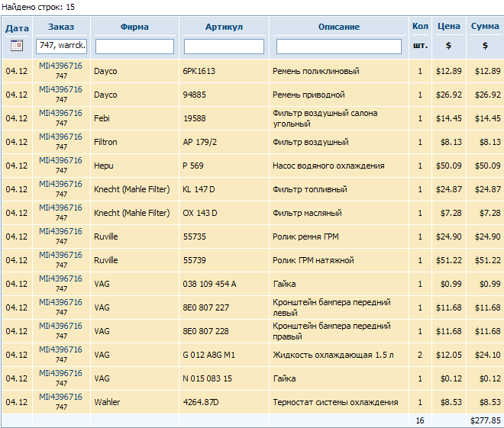Select article cell 'KL 147 D'
The image size is (504, 428).
[x=199, y=189]
